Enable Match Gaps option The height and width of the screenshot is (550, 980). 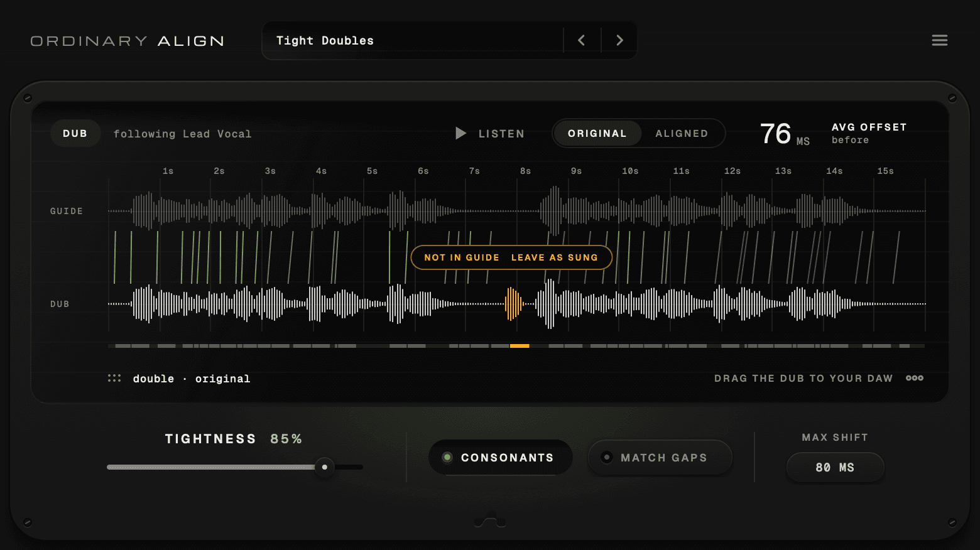[660, 458]
